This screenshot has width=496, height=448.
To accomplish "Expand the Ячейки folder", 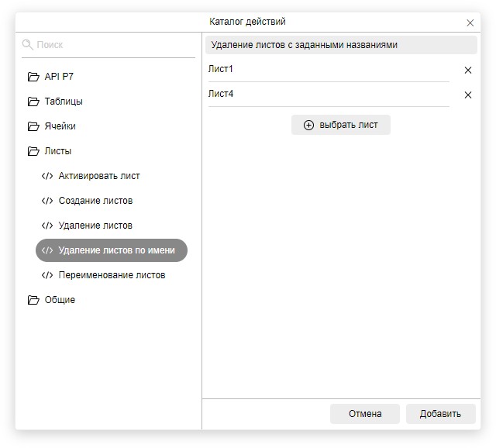I will (x=33, y=126).
